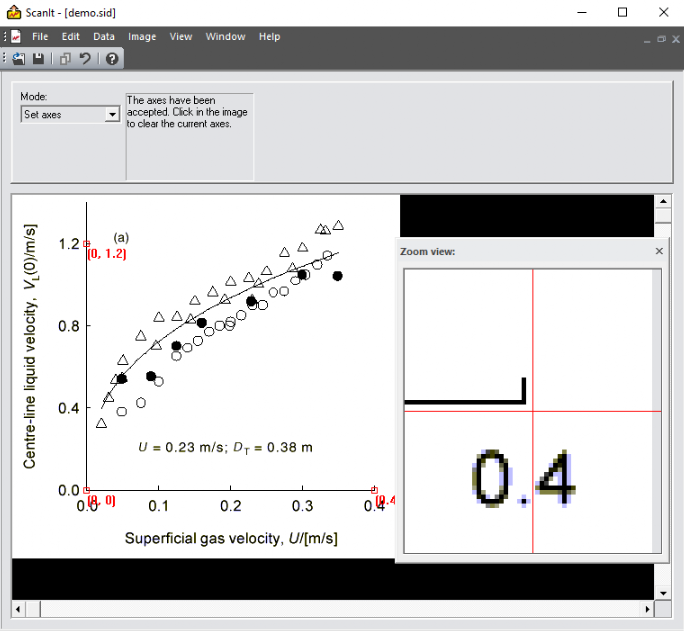Click the vertical scrollbar up arrow

point(663,201)
